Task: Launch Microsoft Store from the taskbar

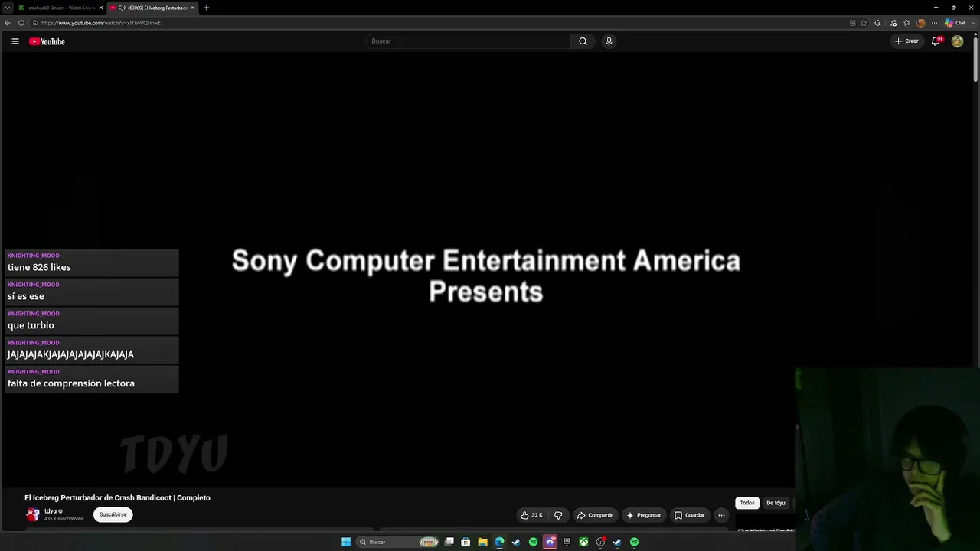Action: pyautogui.click(x=465, y=542)
